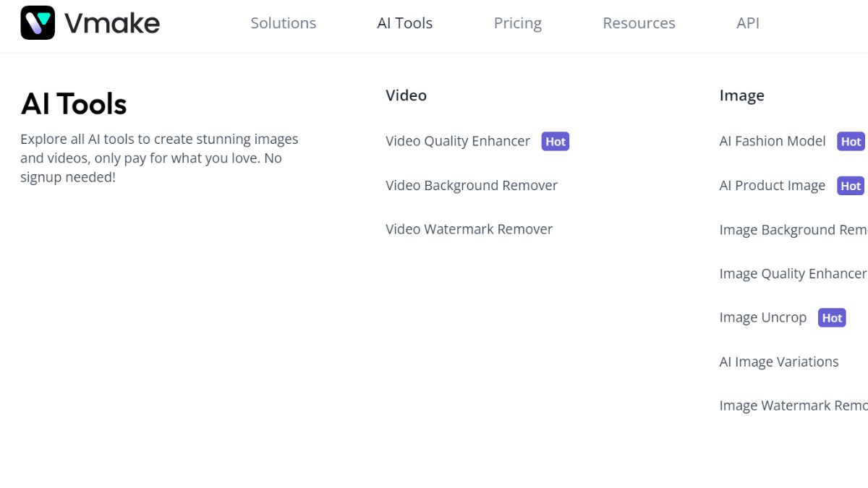Viewport: 868px width, 488px height.
Task: Click the Hot badge beside Image Uncrop
Action: [x=832, y=317]
